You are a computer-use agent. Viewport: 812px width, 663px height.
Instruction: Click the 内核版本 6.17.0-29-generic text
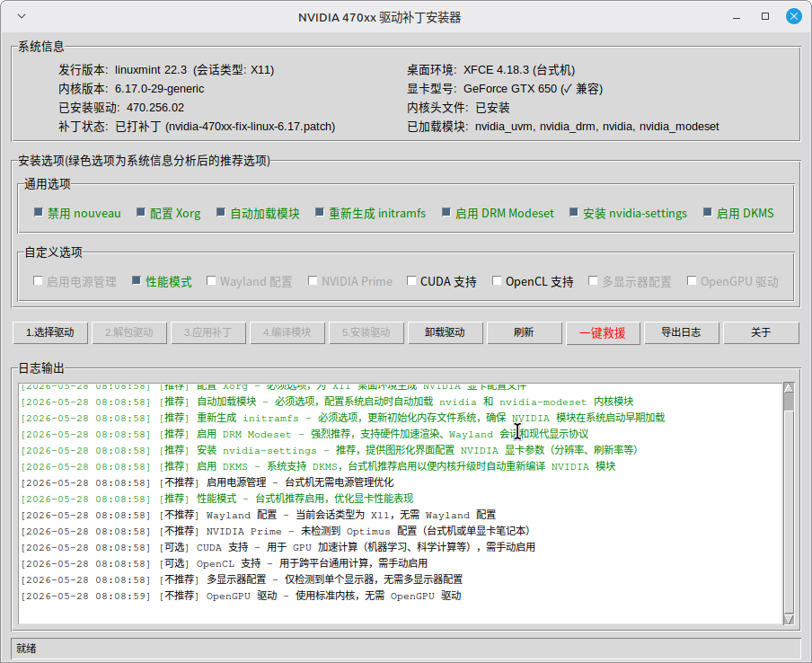point(131,89)
